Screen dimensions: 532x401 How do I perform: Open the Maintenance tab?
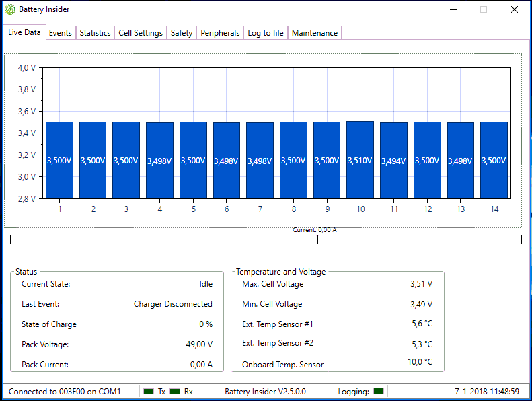315,33
